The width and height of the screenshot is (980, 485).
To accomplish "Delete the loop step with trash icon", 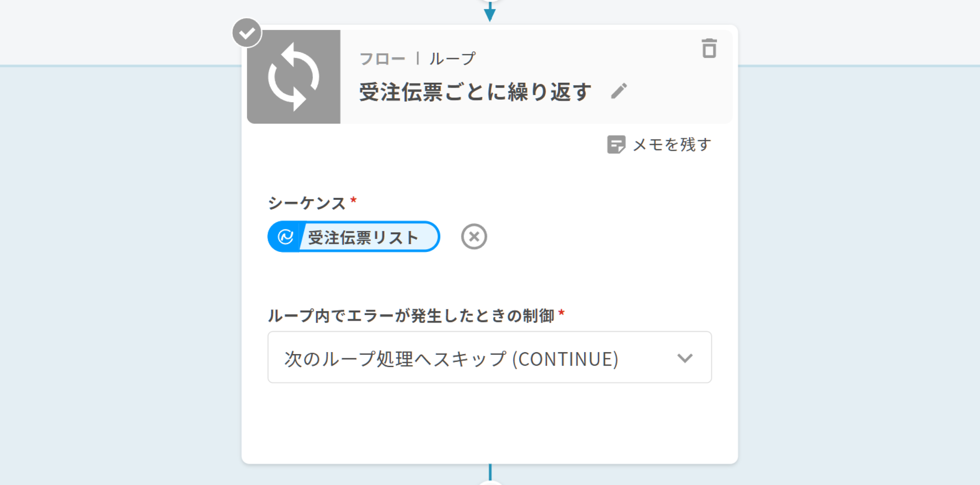I will (709, 49).
